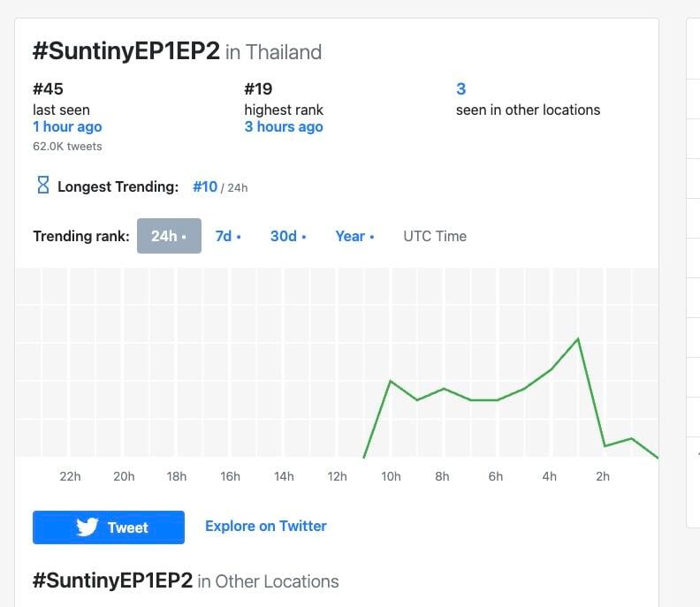Click the 10h marker on the chart axis

[x=391, y=476]
